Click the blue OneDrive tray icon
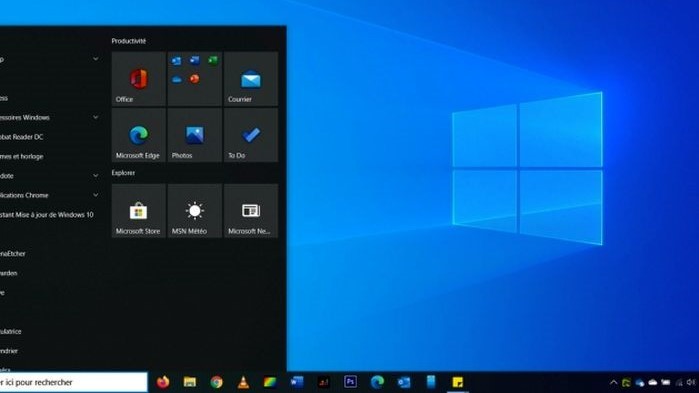 (x=640, y=382)
